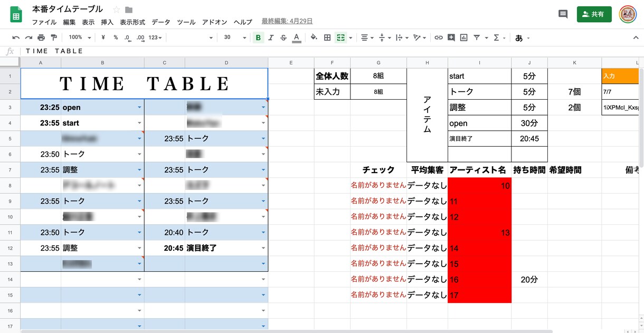644x333 pixels.
Task: Open dropdown arrow in row 12 調整 cell
Action: pyautogui.click(x=139, y=248)
